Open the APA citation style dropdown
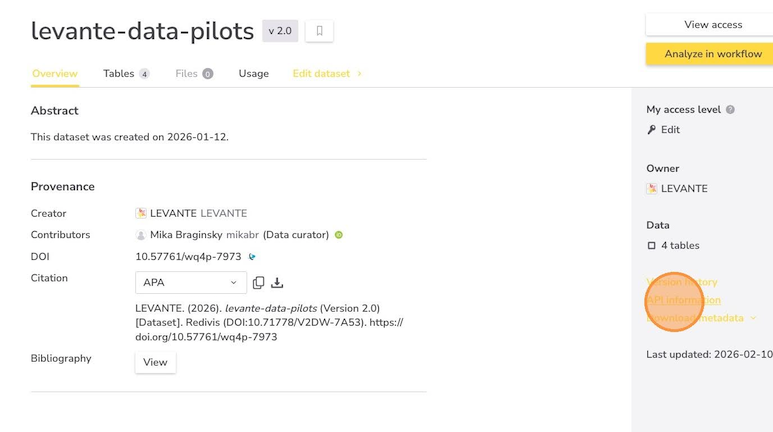 190,283
